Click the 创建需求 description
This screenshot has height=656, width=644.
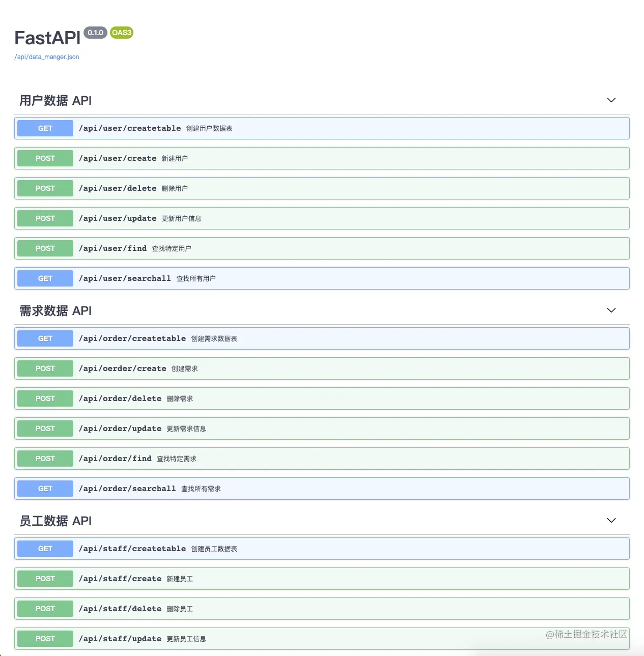[x=184, y=369]
